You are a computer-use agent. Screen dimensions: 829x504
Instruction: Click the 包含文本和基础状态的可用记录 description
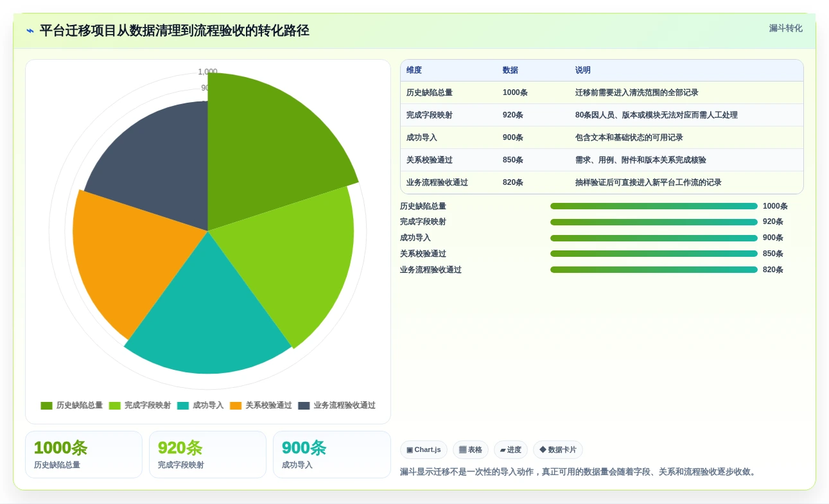629,137
